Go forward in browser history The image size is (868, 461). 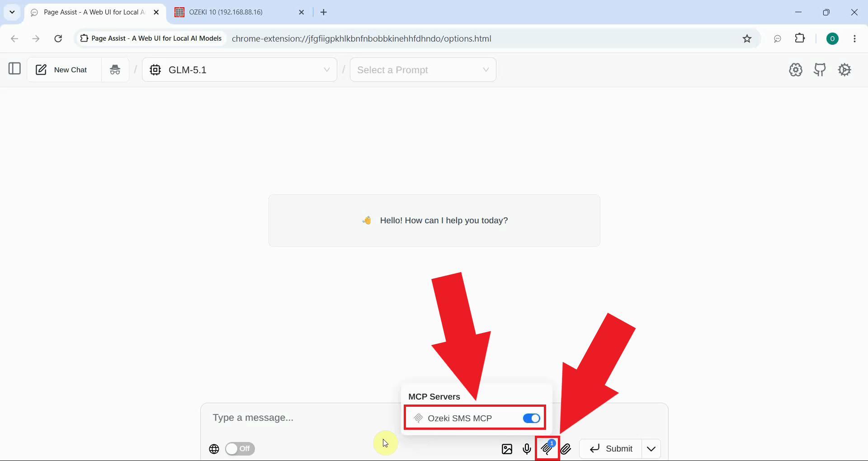(x=36, y=38)
